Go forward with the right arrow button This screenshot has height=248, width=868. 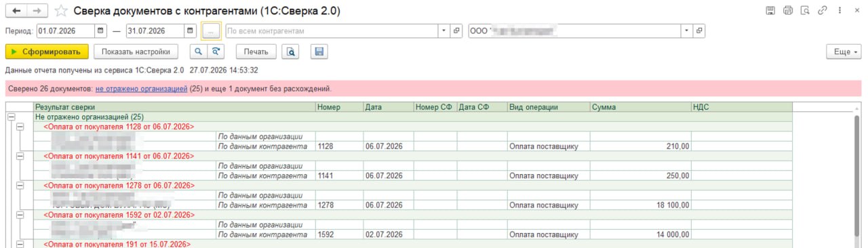click(38, 10)
